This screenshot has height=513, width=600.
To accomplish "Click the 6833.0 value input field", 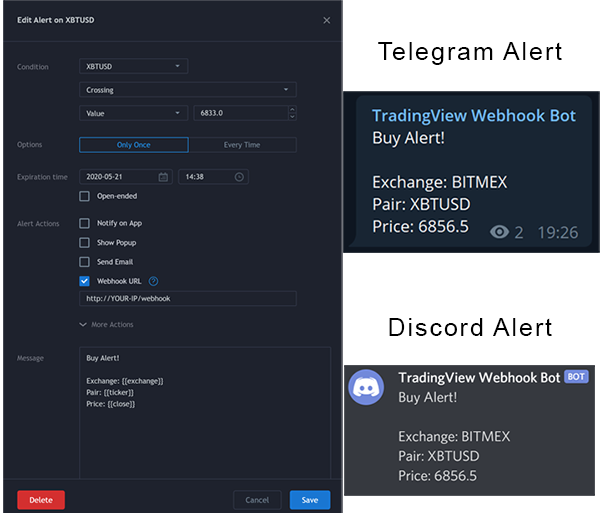I will click(241, 113).
